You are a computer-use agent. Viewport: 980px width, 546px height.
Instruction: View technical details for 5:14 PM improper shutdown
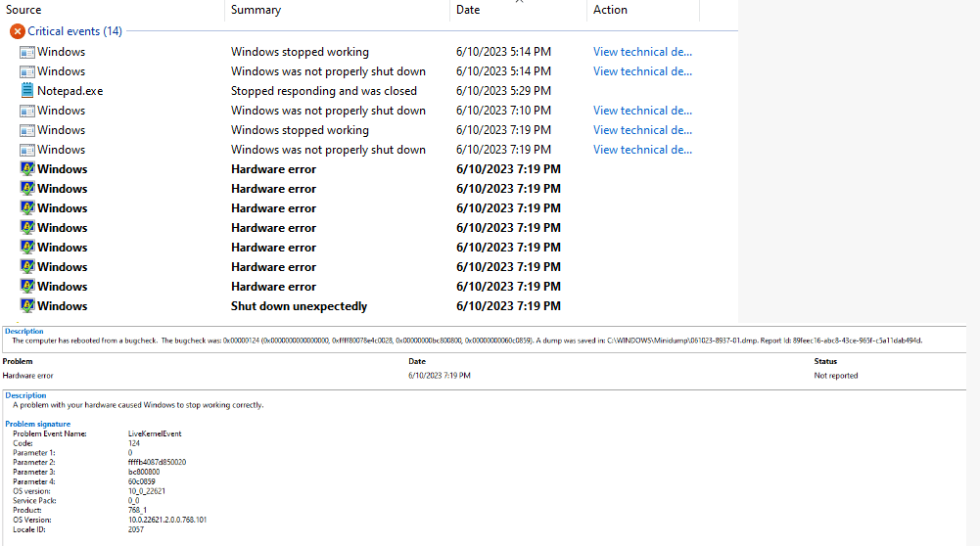click(x=642, y=71)
